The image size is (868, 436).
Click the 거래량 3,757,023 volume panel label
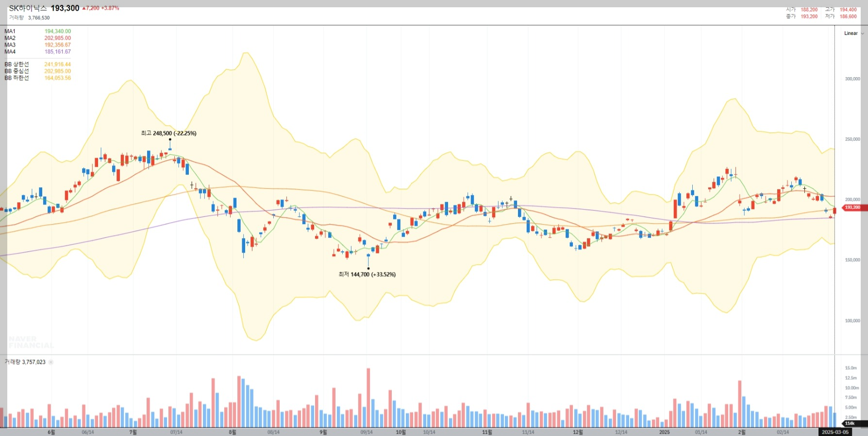pos(25,362)
